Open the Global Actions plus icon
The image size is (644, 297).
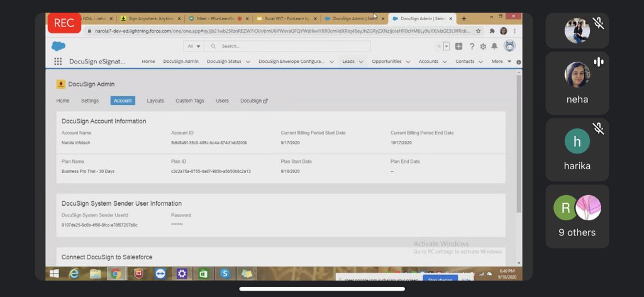pos(458,47)
